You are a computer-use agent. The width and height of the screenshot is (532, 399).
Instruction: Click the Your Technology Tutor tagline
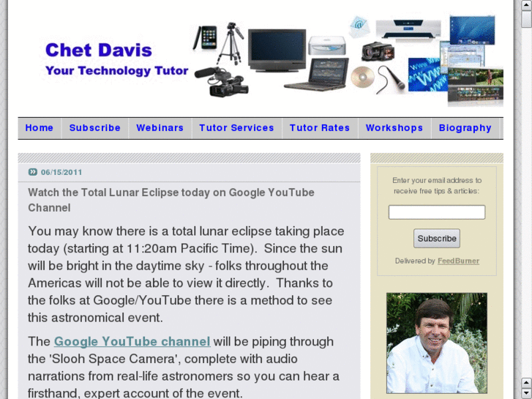coord(116,70)
